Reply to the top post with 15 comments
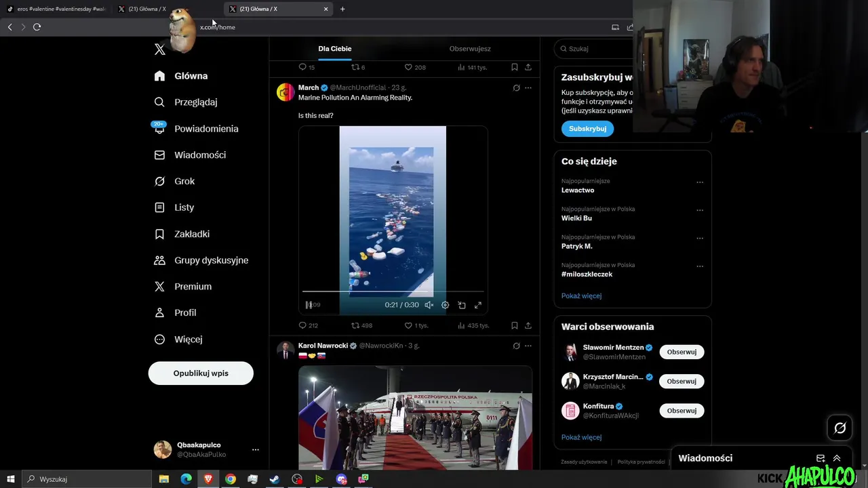The width and height of the screenshot is (868, 488). click(x=307, y=67)
